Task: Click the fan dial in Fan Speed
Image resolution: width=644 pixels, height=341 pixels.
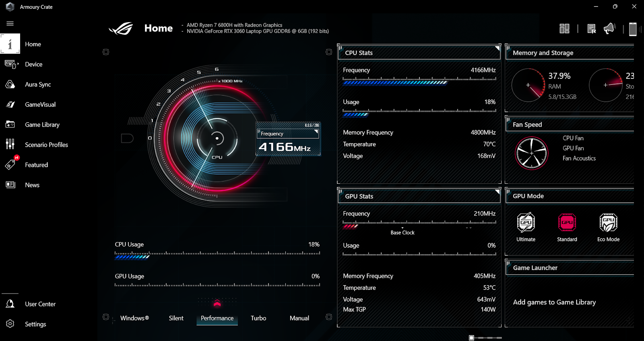Action: pos(531,153)
